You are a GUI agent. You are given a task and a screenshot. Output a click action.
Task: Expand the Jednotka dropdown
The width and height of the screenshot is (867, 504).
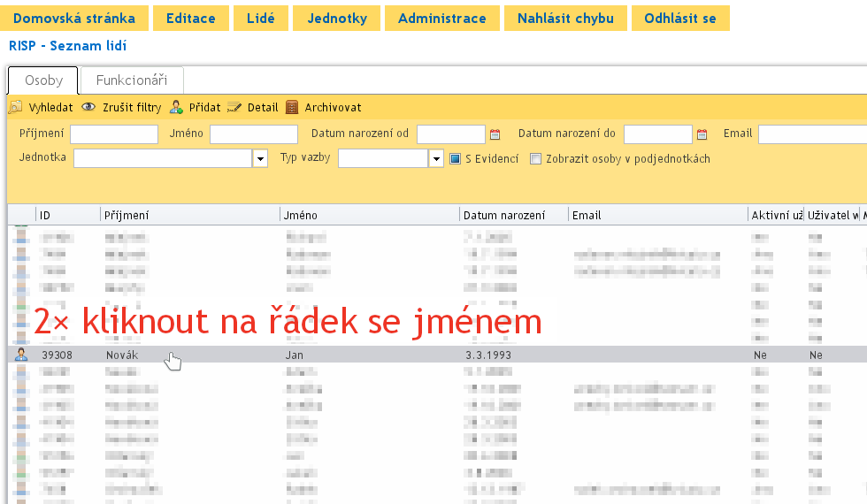[x=260, y=159]
